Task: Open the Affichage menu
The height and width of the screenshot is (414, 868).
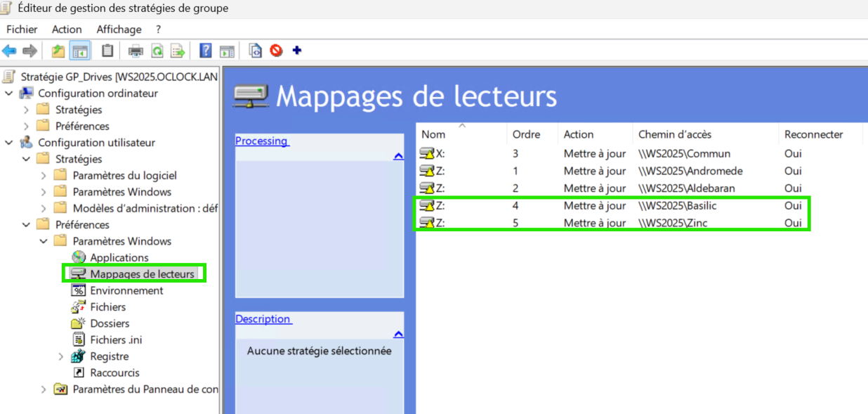Action: tap(119, 30)
